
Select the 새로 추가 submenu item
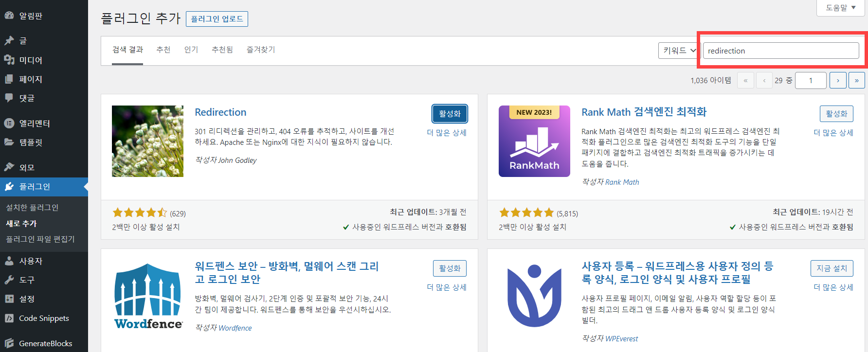21,223
